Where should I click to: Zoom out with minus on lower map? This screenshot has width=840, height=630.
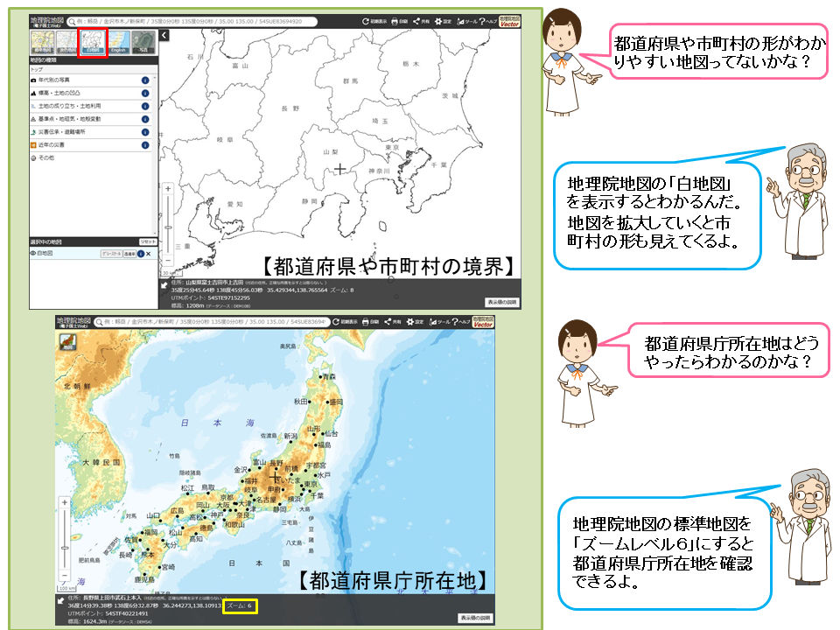click(x=65, y=576)
